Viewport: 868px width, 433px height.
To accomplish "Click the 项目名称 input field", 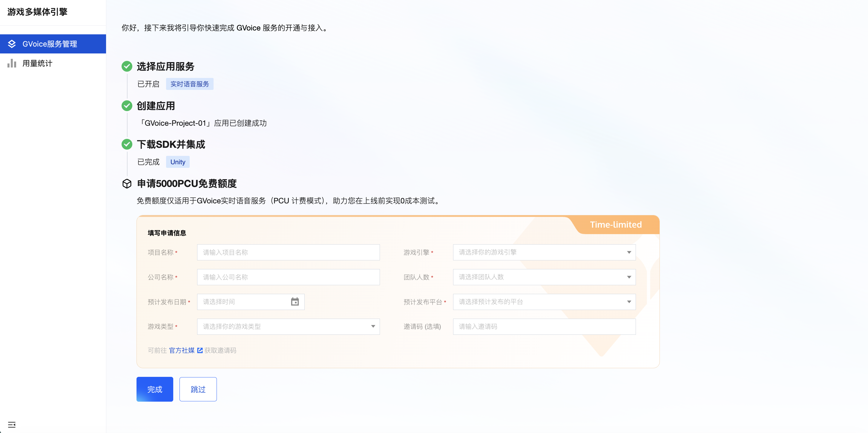I will pos(288,252).
